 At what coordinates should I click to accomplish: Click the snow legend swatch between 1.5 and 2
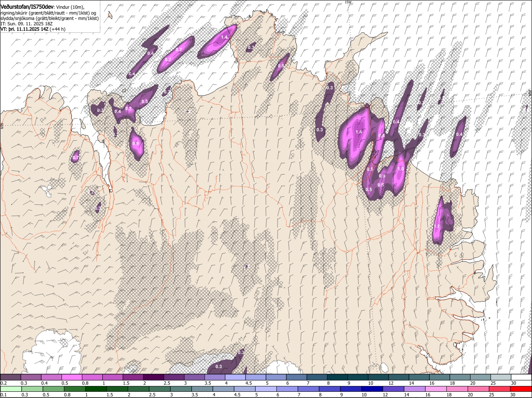click(x=133, y=377)
